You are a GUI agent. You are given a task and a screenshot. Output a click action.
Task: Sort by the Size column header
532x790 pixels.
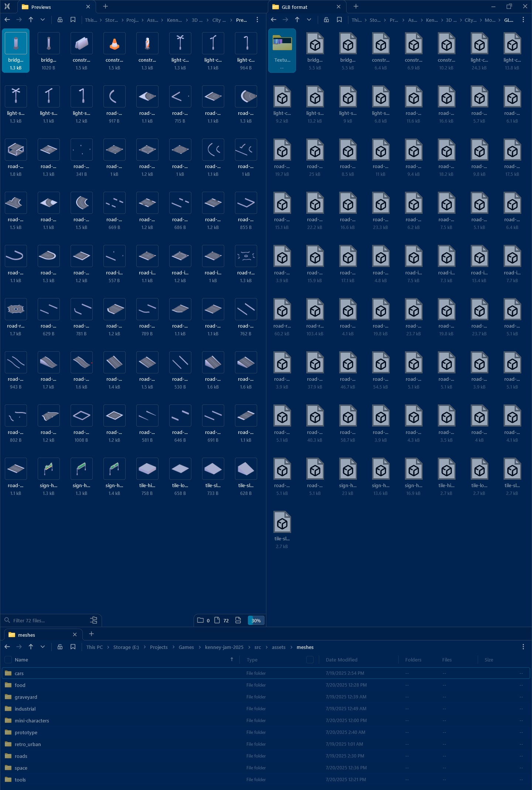[489, 660]
